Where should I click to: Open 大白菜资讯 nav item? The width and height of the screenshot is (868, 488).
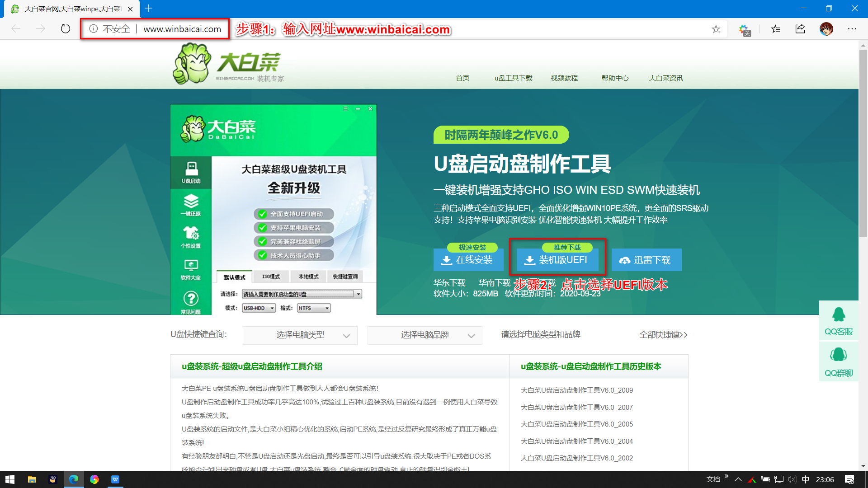666,78
